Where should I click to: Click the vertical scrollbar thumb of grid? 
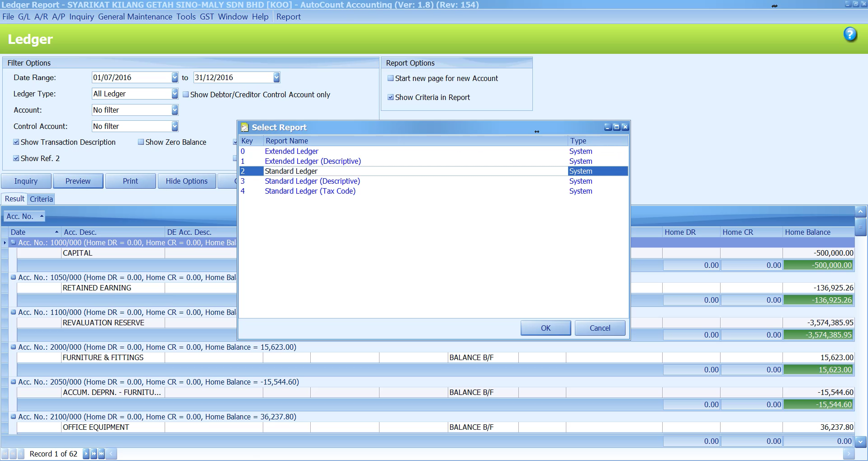click(860, 226)
